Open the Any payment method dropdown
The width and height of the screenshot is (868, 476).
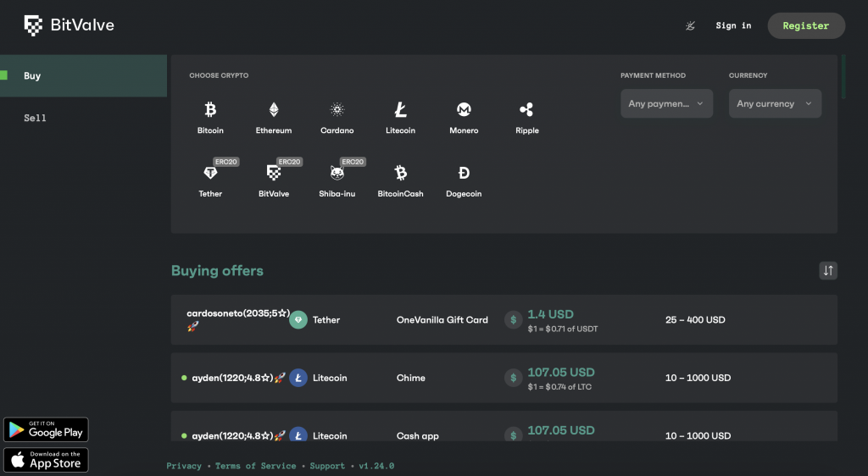666,103
